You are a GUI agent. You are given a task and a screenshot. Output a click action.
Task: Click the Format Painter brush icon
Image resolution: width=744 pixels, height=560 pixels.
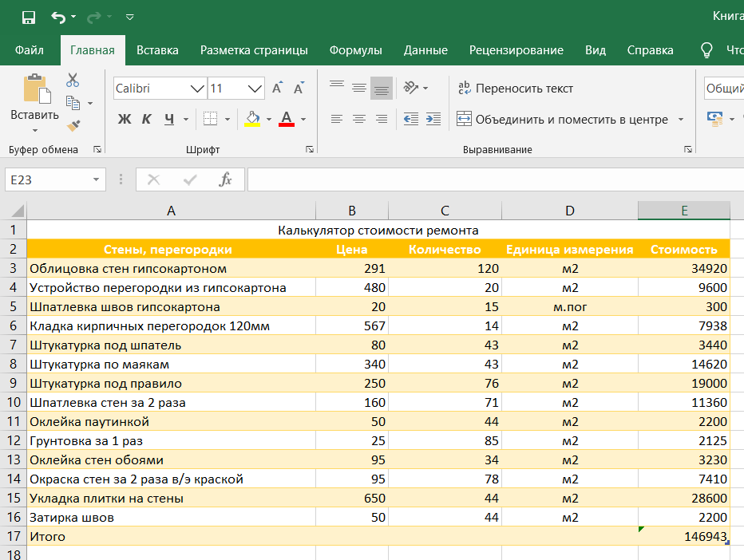73,125
